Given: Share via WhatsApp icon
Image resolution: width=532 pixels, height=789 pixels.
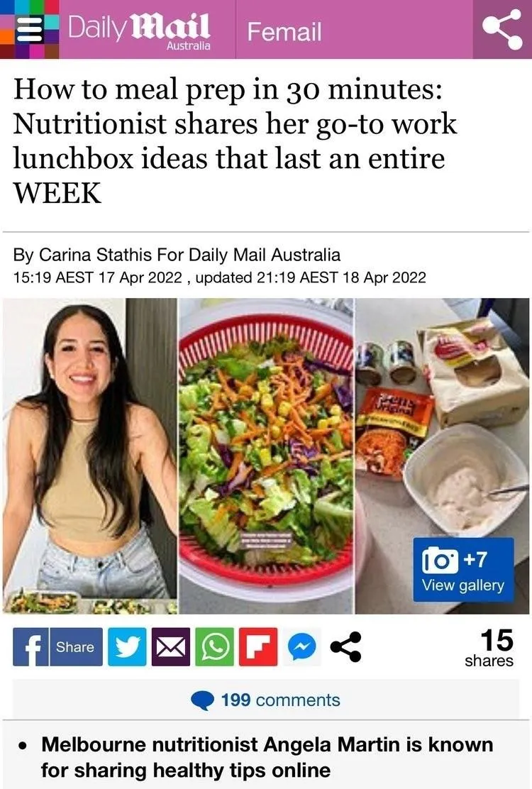Looking at the screenshot, I should 215,647.
